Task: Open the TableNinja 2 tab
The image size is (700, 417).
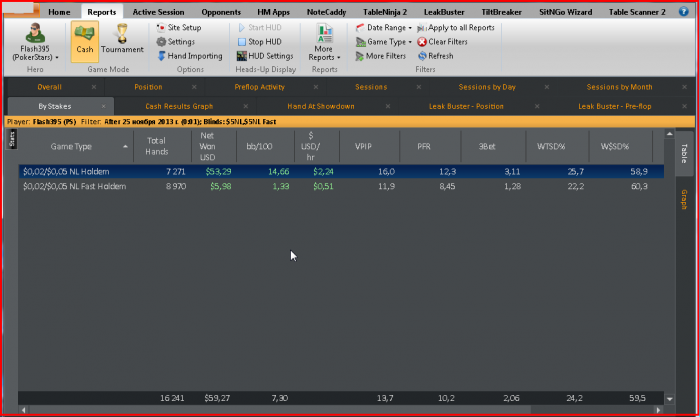Action: [x=385, y=12]
